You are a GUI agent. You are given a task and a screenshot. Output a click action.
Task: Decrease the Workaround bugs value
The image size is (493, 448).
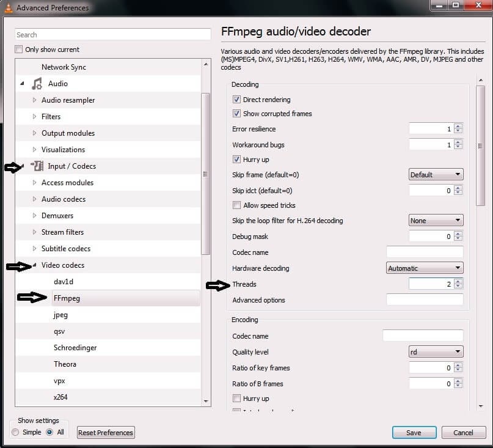[x=458, y=147]
